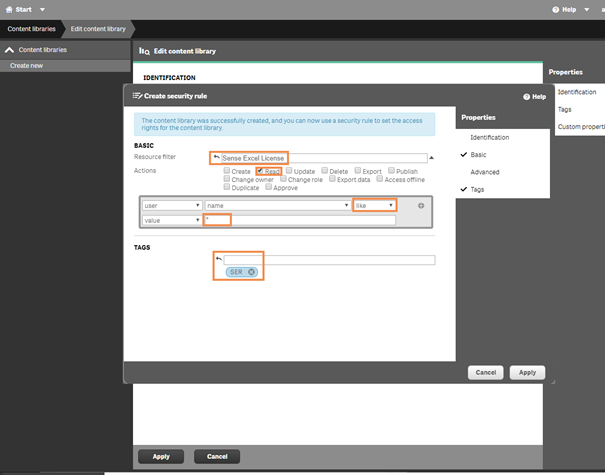Image resolution: width=605 pixels, height=475 pixels.
Task: Collapse the Content libraries sidebar section
Action: pyautogui.click(x=10, y=49)
